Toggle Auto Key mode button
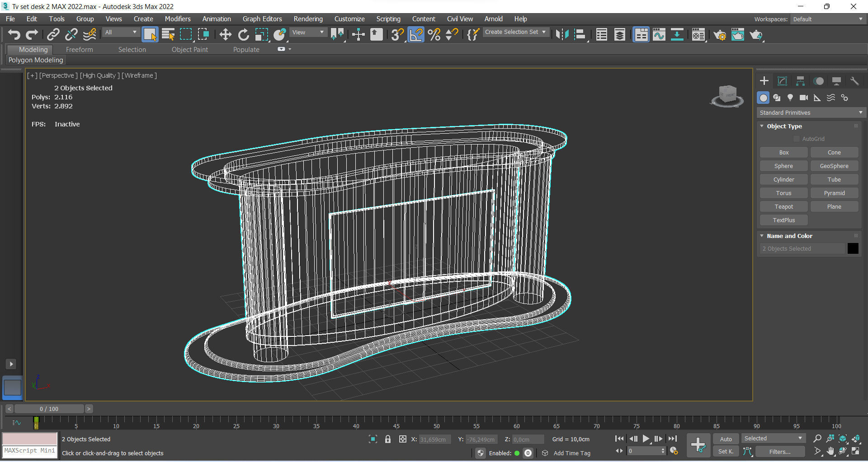 click(726, 439)
